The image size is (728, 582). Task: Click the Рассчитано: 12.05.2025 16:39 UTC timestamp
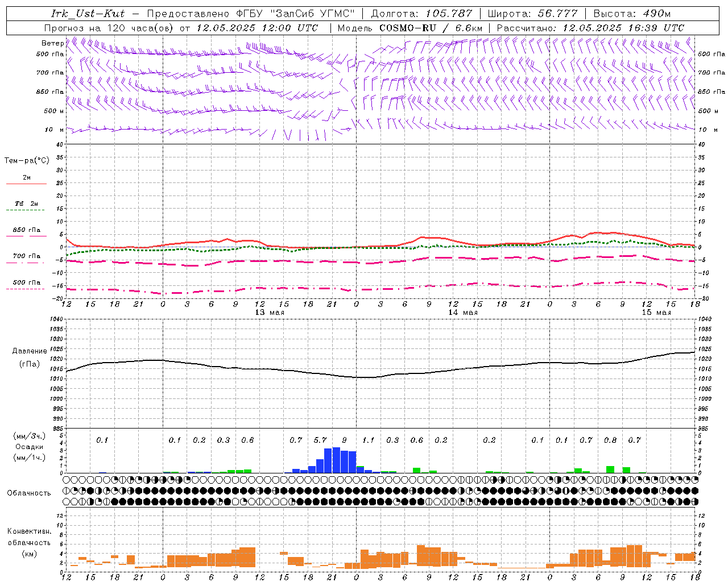590,28
